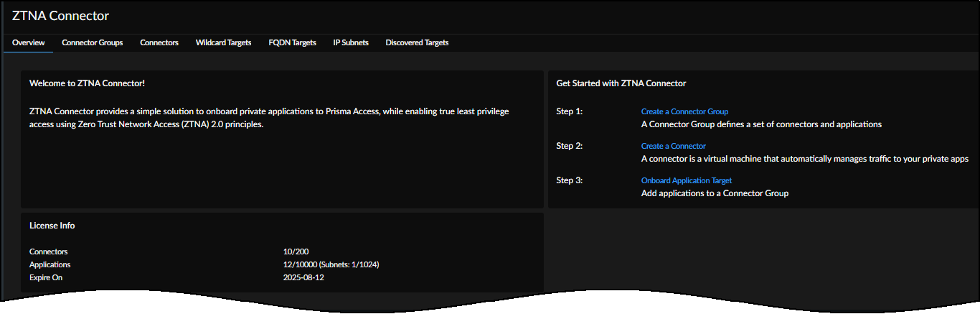Image resolution: width=980 pixels, height=314 pixels.
Task: Click the Step 3 label
Action: tap(570, 180)
